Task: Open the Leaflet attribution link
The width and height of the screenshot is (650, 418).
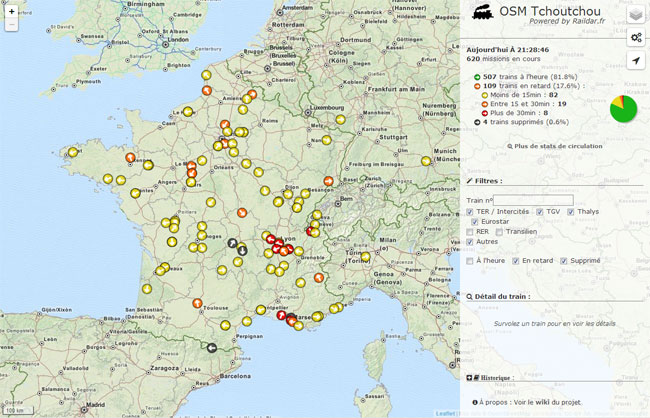Action: pyautogui.click(x=445, y=413)
